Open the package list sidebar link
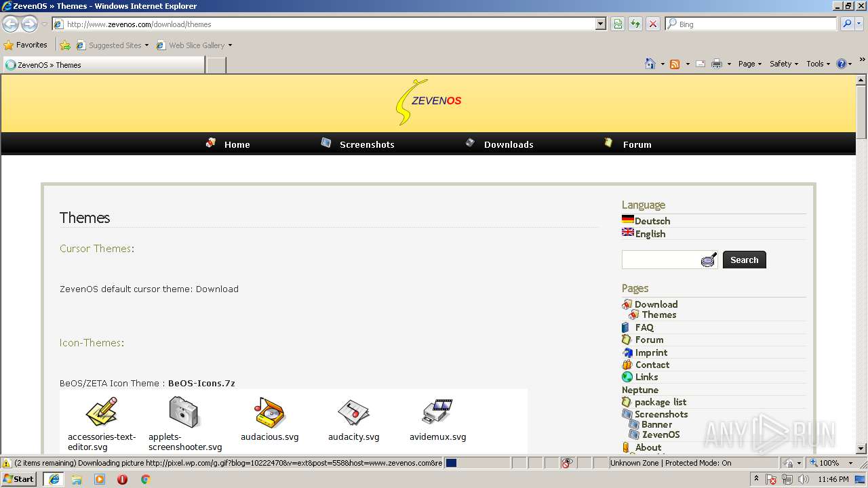The image size is (868, 488). pyautogui.click(x=660, y=402)
